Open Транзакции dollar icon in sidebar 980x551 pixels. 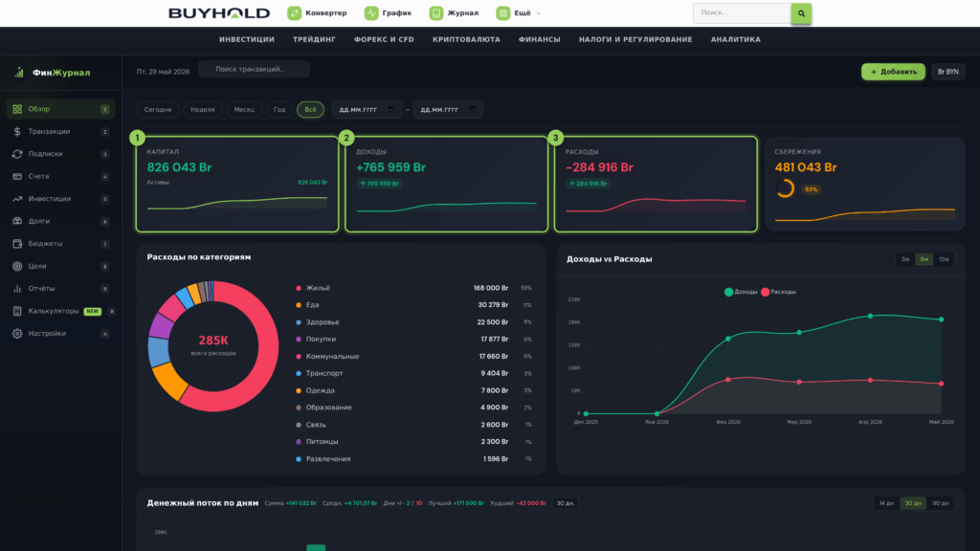[x=17, y=131]
